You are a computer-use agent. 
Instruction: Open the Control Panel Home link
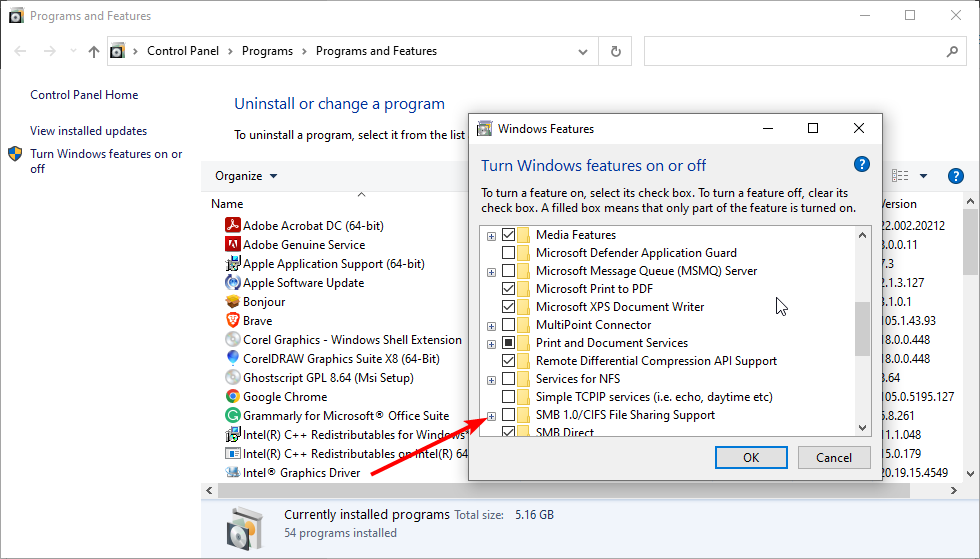pyautogui.click(x=84, y=95)
